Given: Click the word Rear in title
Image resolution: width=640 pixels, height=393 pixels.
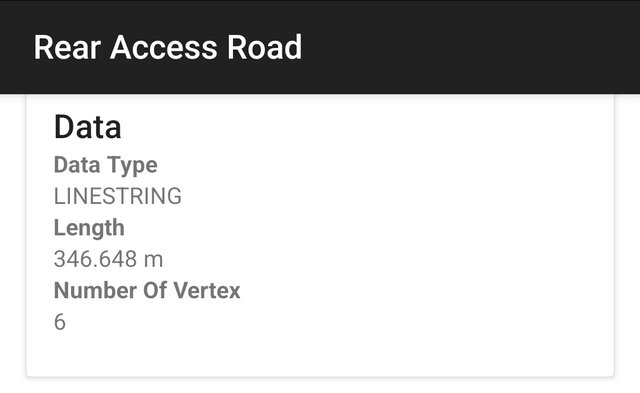Looking at the screenshot, I should point(67,47).
